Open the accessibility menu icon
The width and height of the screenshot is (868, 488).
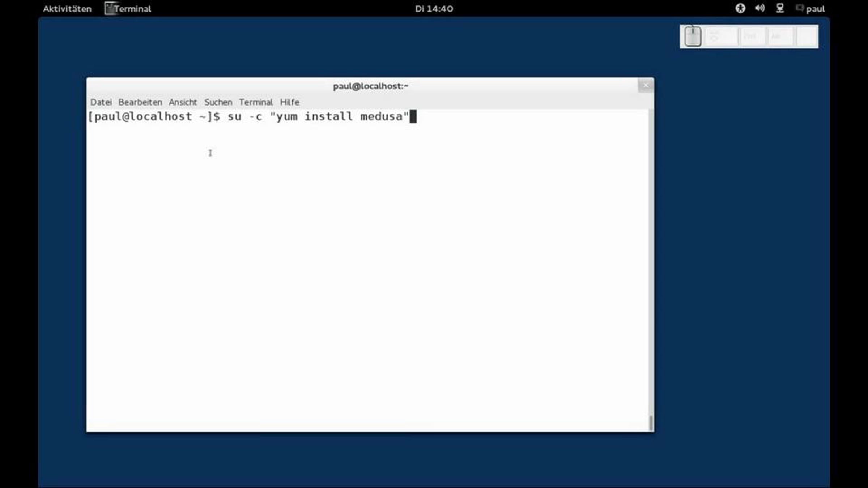click(x=740, y=8)
